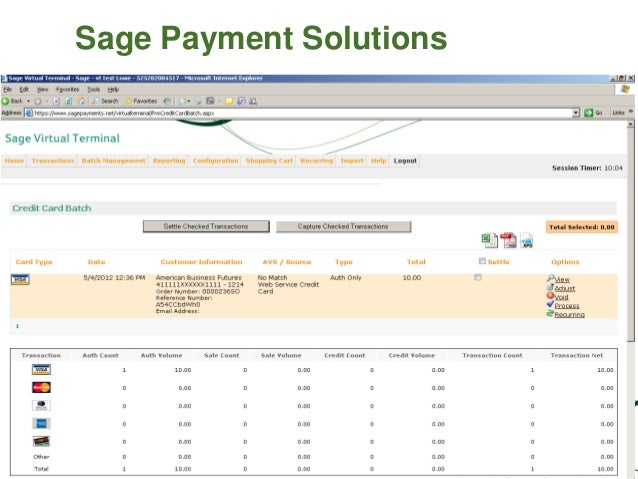The height and width of the screenshot is (479, 638).
Task: Click the Recurring link in Options
Action: pos(569,315)
